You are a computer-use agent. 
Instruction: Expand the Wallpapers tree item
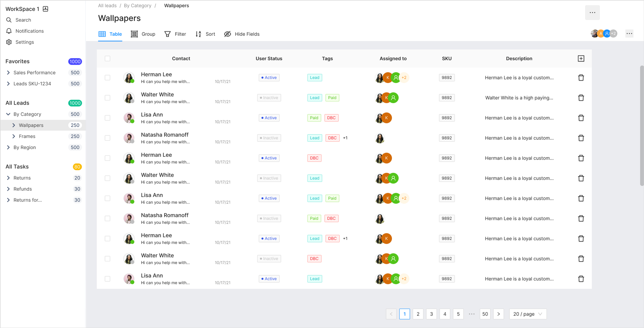[x=14, y=125]
